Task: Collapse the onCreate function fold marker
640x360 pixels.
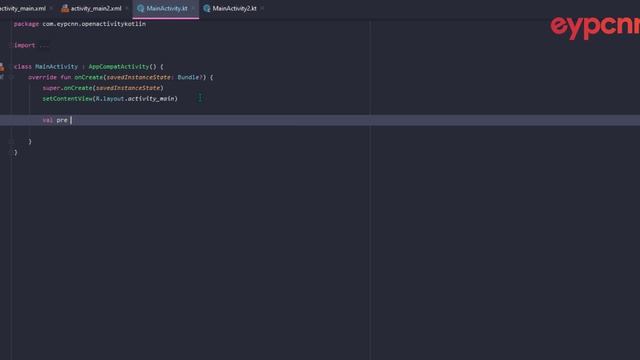Action: point(11,77)
